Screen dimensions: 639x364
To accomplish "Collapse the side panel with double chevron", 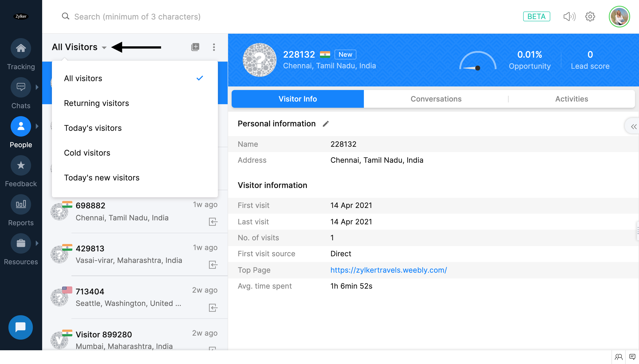I will click(x=633, y=127).
